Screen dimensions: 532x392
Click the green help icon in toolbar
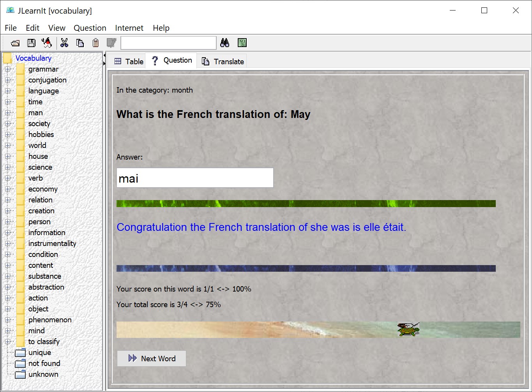[242, 43]
